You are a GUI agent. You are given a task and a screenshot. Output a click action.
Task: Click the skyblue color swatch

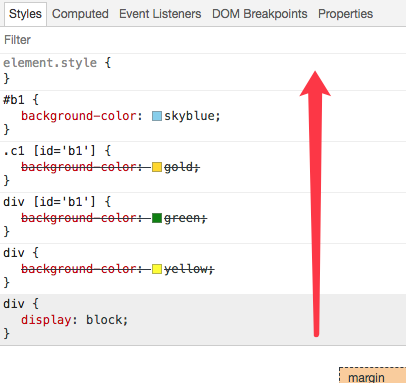[157, 116]
